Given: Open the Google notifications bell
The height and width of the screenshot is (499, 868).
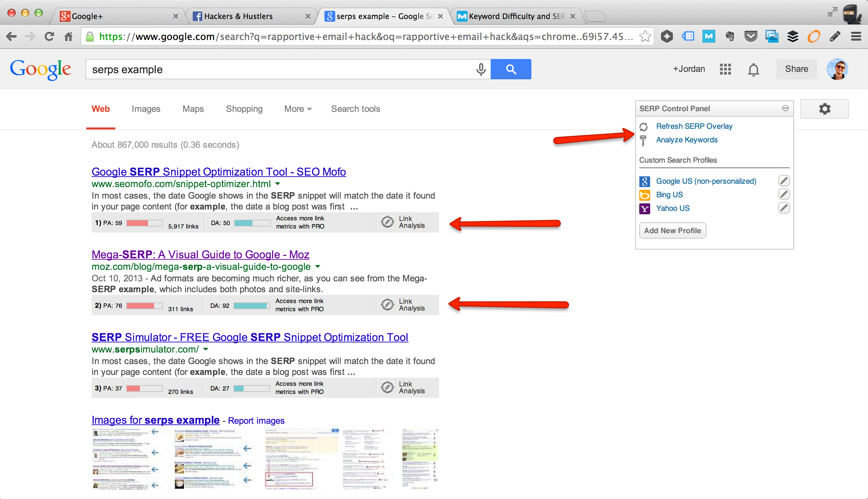Looking at the screenshot, I should coord(753,69).
